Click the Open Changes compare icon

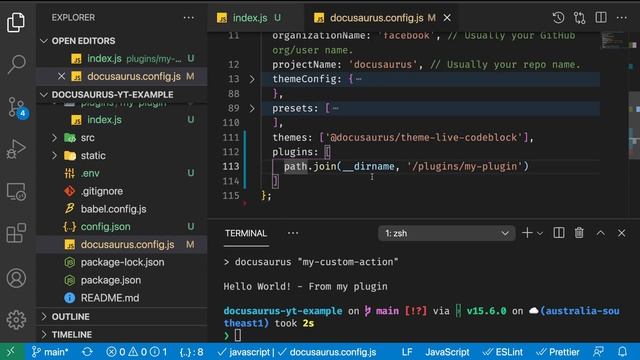pos(579,18)
